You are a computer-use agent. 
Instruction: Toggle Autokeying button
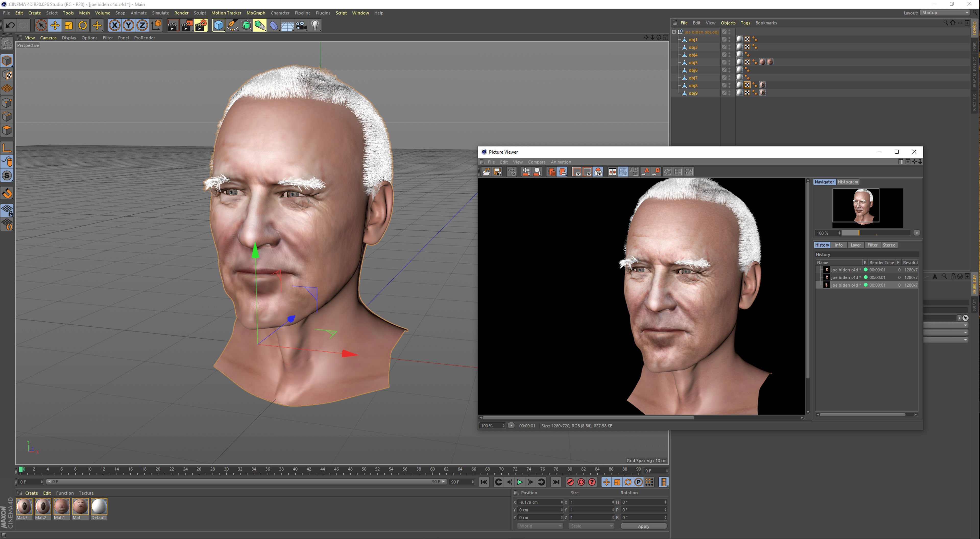point(581,482)
